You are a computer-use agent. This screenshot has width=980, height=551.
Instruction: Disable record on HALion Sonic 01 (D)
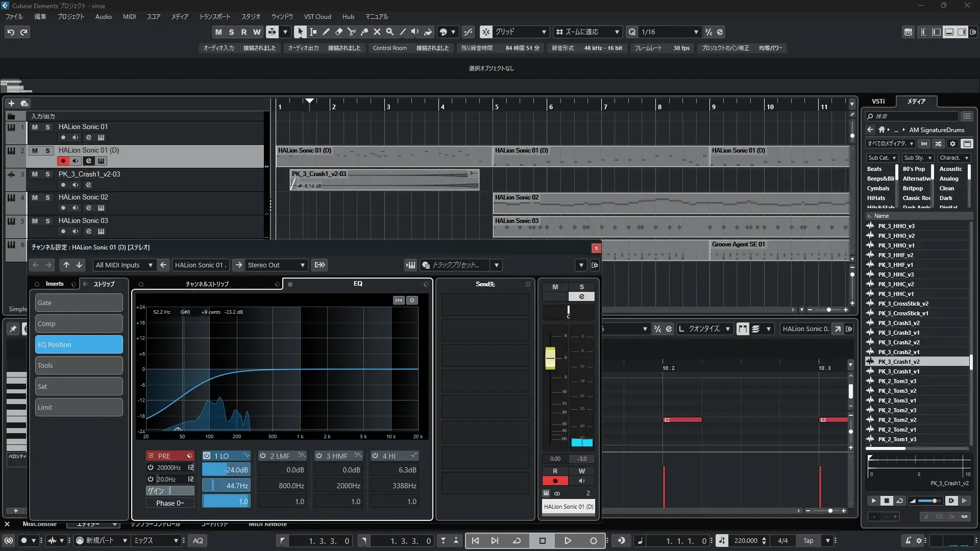(x=63, y=161)
